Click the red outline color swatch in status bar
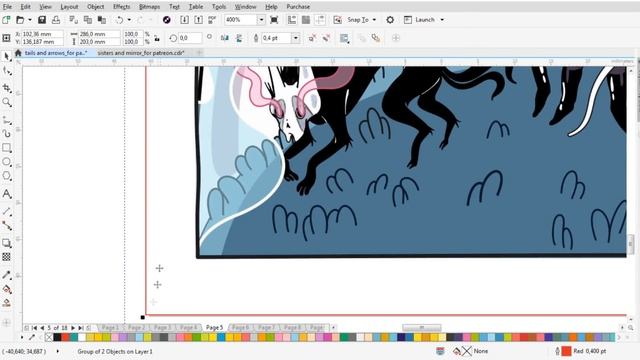640x360 pixels. 566,351
